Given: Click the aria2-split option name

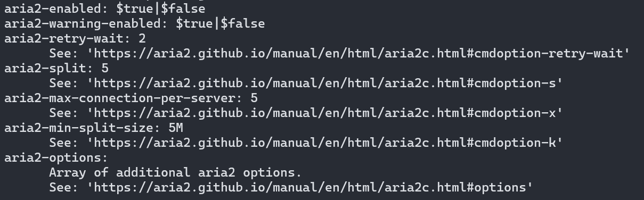Looking at the screenshot, I should (45, 68).
